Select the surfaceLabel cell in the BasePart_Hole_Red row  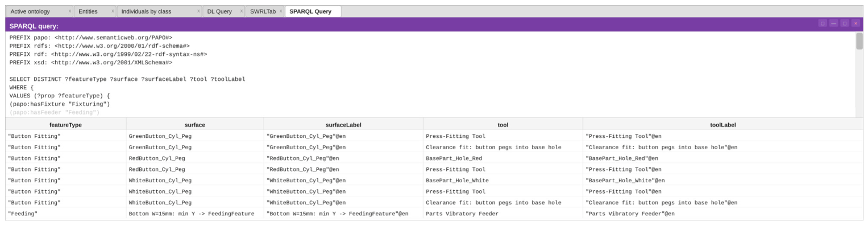click(343, 158)
